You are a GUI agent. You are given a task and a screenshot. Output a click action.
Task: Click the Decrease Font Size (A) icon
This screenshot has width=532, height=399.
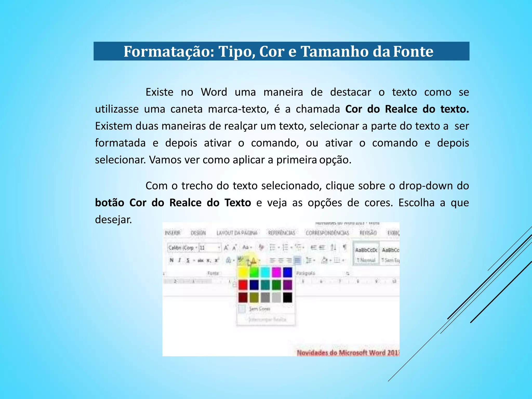(x=235, y=248)
